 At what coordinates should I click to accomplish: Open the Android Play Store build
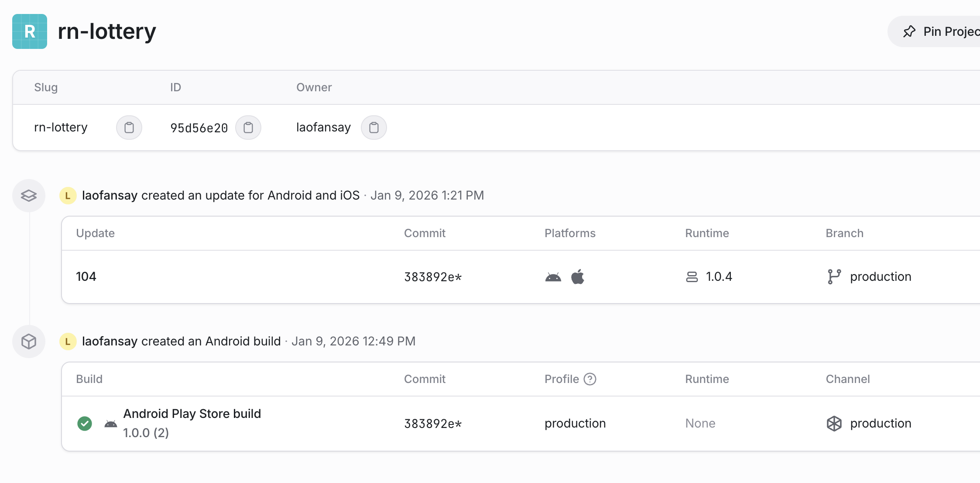pos(192,414)
